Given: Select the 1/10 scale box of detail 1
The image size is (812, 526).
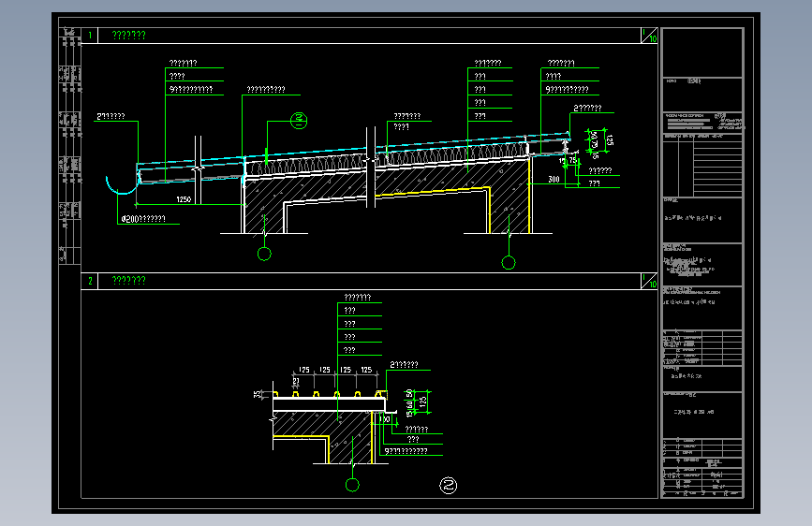Looking at the screenshot, I should pyautogui.click(x=649, y=36).
